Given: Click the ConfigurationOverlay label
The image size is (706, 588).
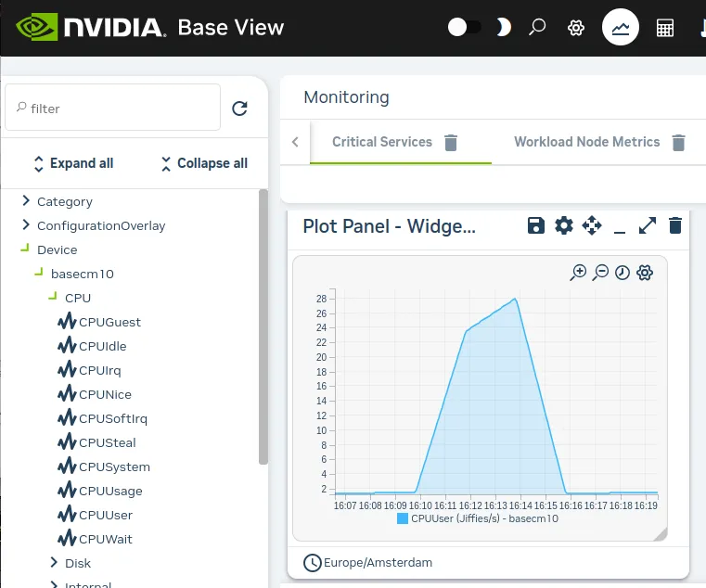Looking at the screenshot, I should [101, 226].
